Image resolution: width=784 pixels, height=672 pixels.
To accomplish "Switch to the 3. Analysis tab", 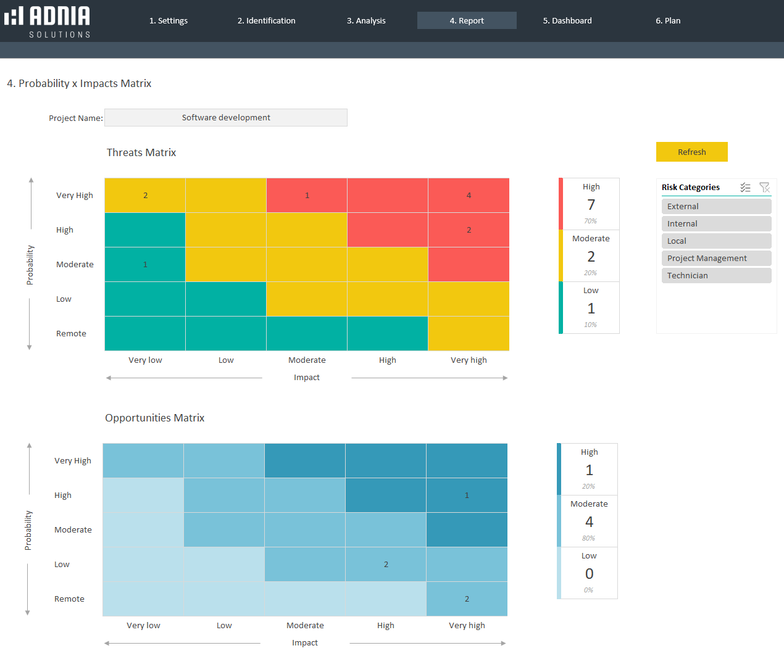I will [366, 21].
